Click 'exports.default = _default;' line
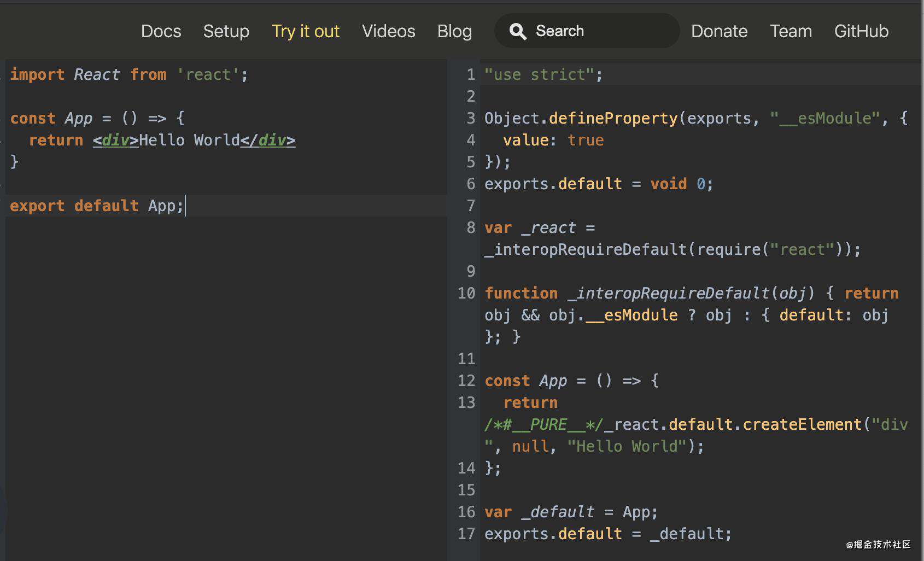This screenshot has height=561, width=924. [608, 534]
